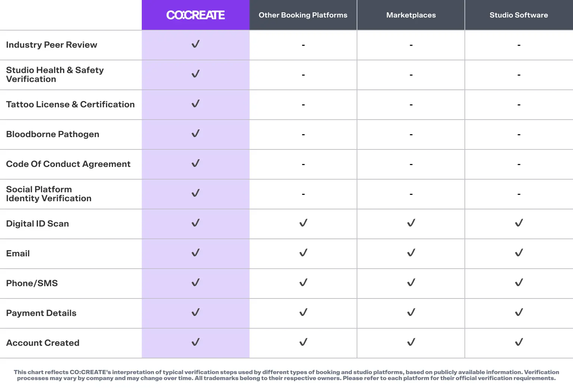Click the disclaimer text below the chart
Viewport: 573px width, 392px height.
click(286, 375)
